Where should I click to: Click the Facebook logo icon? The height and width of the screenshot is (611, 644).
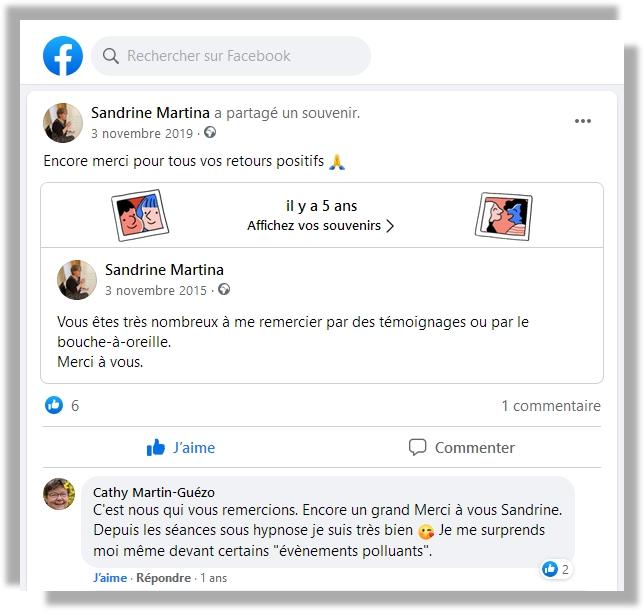(63, 56)
